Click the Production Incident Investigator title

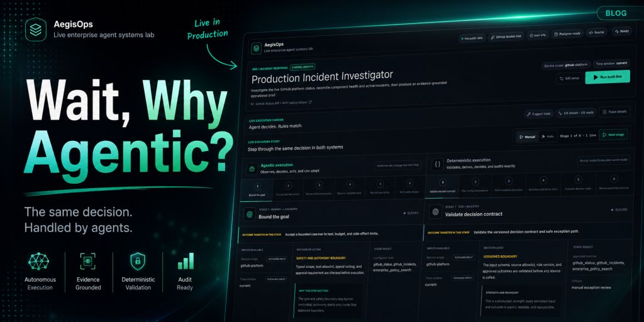(322, 76)
